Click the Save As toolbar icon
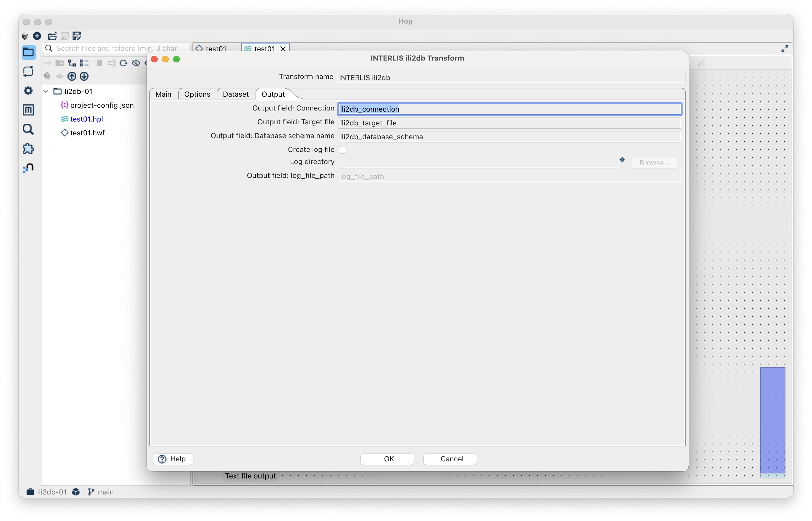Viewport: 812px width, 521px height. click(77, 36)
